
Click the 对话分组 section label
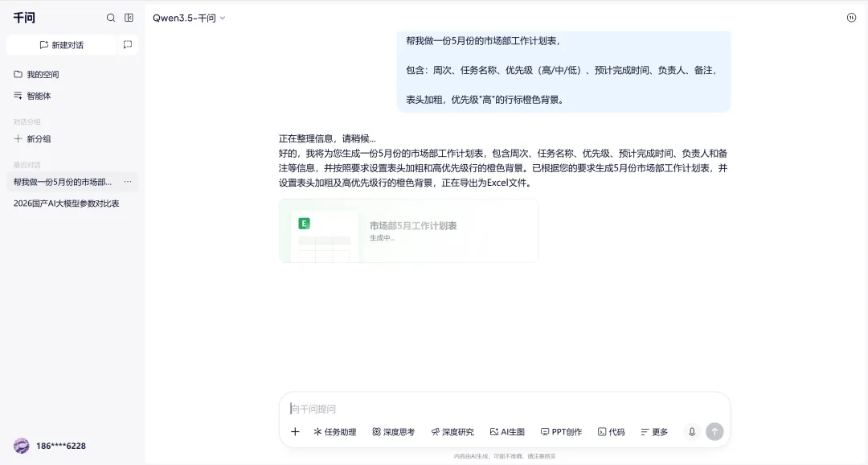point(27,122)
